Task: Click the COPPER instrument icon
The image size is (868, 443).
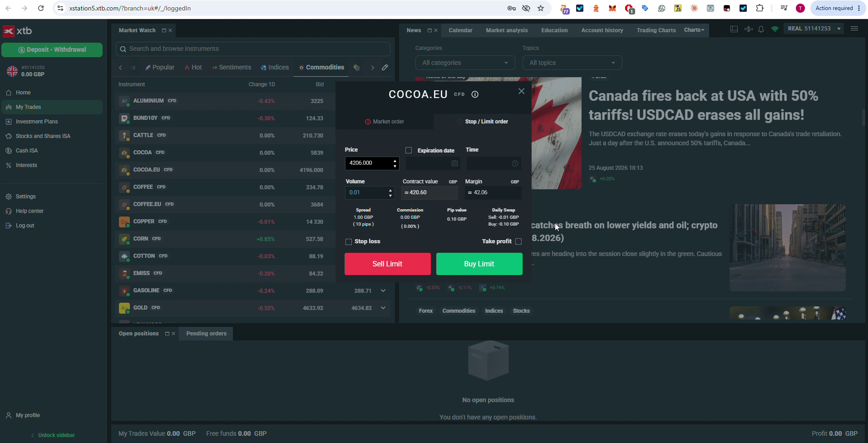Action: 124,222
